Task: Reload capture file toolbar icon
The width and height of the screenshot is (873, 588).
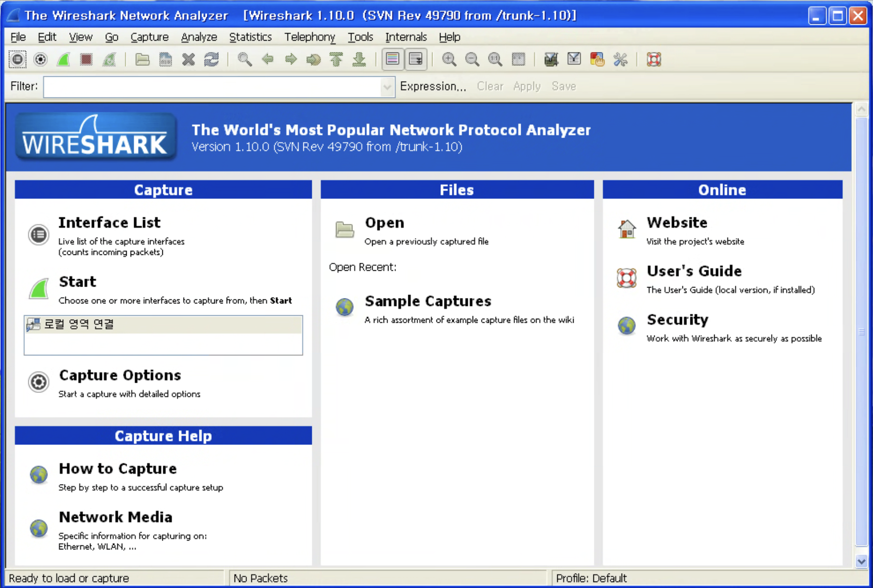Action: pos(212,60)
